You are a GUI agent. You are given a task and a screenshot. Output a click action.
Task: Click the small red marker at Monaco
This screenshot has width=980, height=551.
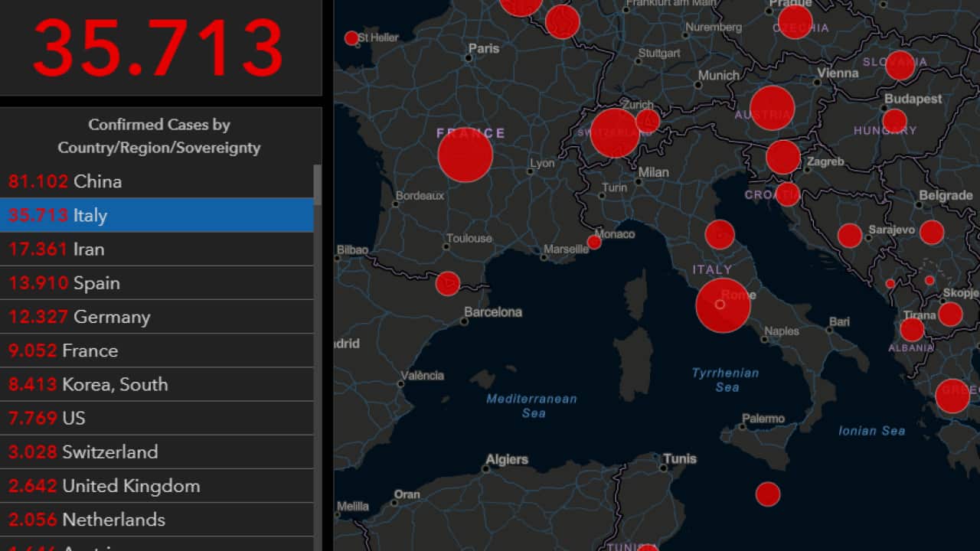[594, 243]
